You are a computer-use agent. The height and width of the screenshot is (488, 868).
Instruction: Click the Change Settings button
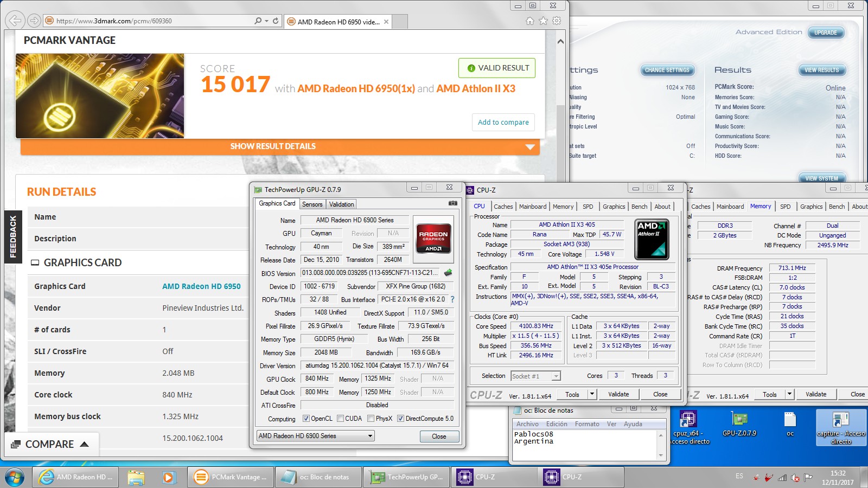click(x=667, y=70)
